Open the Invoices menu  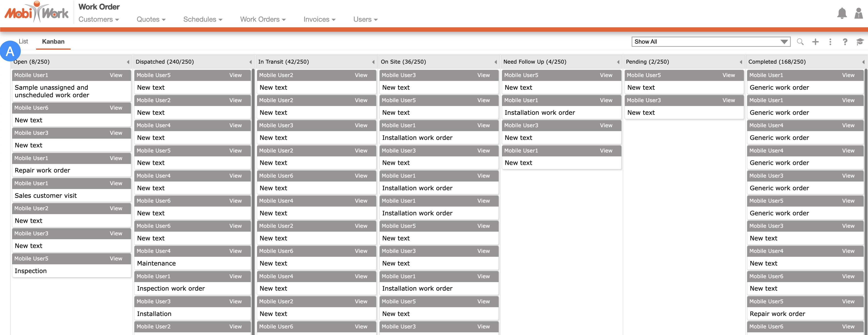pos(319,20)
